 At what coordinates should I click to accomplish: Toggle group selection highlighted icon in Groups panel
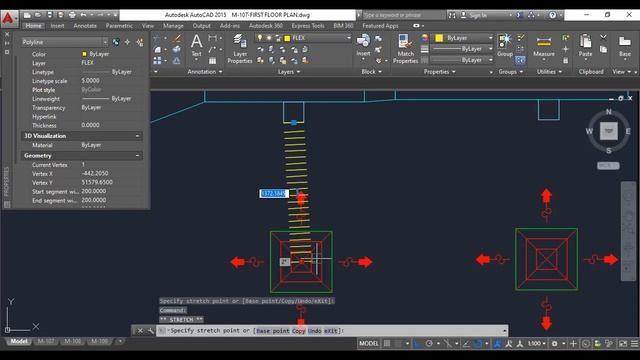(520, 60)
